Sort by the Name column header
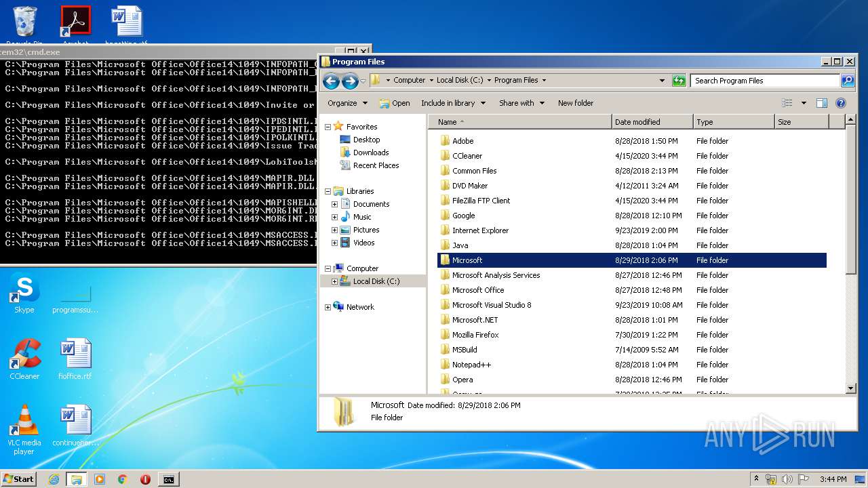This screenshot has height=488, width=868. 520,122
